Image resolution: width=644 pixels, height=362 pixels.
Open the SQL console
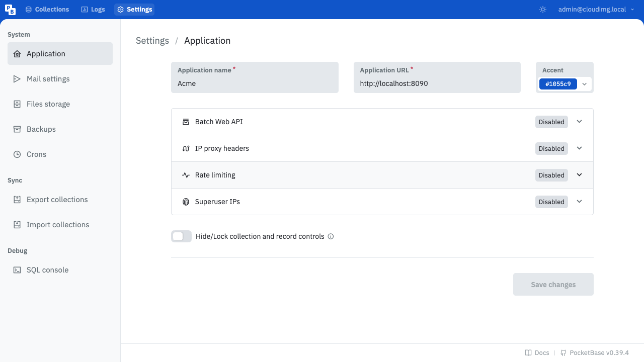(60, 270)
